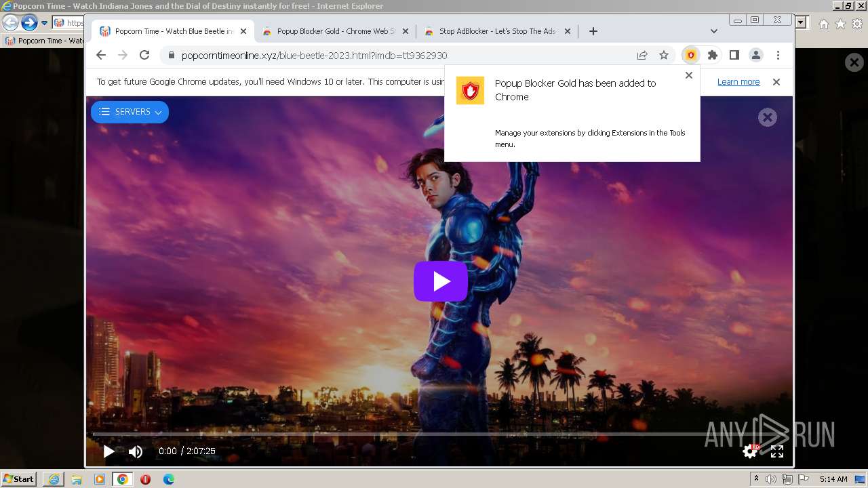This screenshot has width=868, height=488.
Task: Click the 0:00 / 2:07:25 time display
Action: [187, 451]
